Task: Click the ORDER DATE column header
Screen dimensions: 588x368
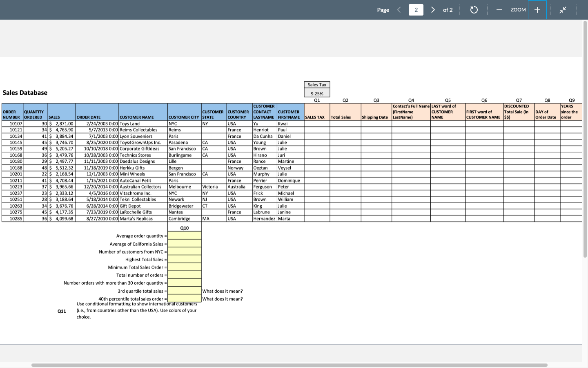Action: coord(97,112)
